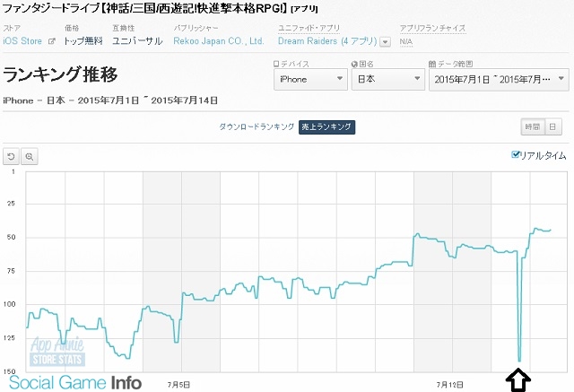Click the sharp dip on the chart line
This screenshot has width=574, height=392.
pos(519,360)
